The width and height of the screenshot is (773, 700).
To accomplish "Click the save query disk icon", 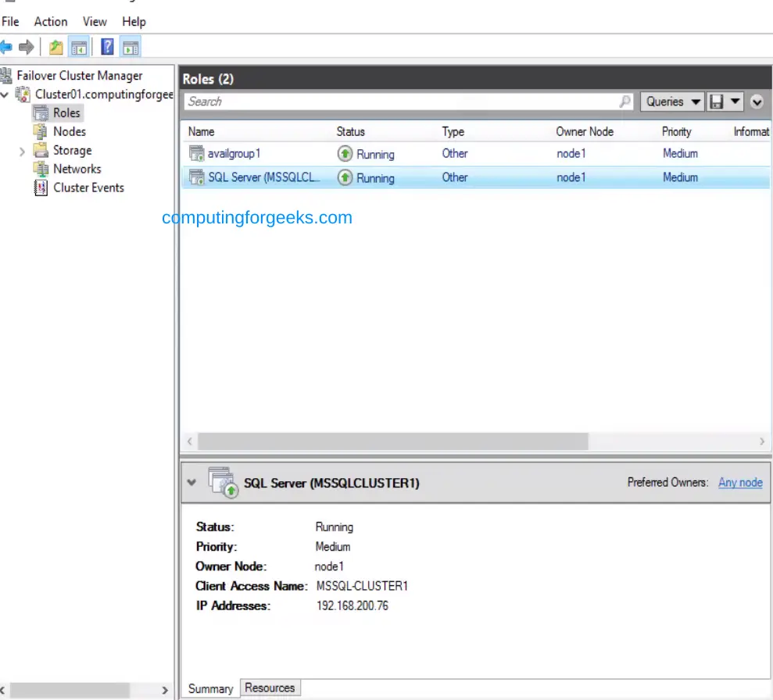I will pos(716,102).
